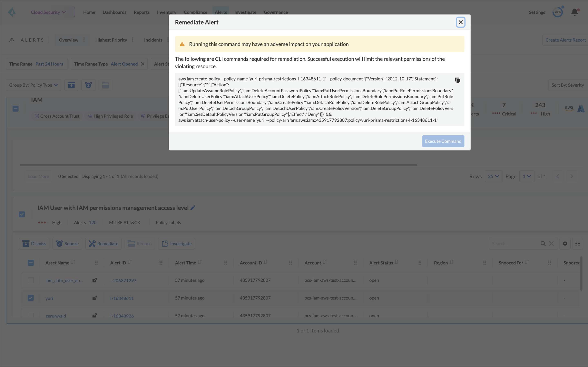Open the column settings for the alerts table
Screen dimensions: 588x367
[x=578, y=243]
